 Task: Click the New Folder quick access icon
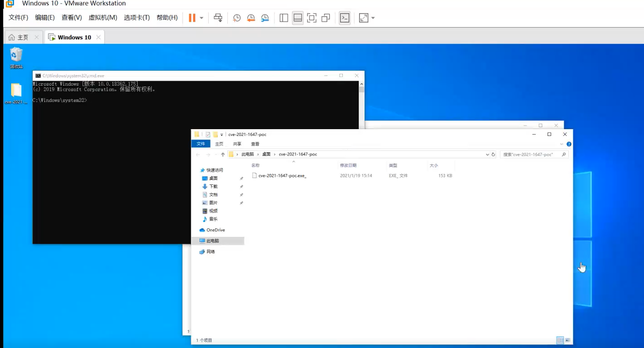(x=216, y=135)
